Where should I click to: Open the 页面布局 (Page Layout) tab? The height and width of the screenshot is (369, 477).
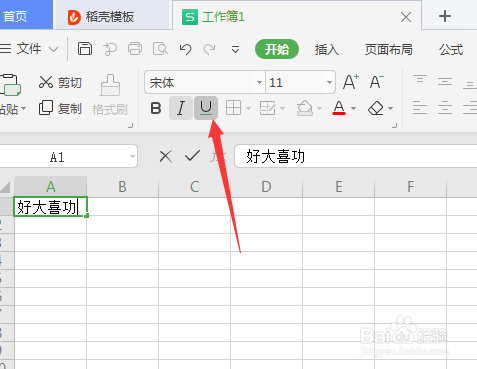388,50
